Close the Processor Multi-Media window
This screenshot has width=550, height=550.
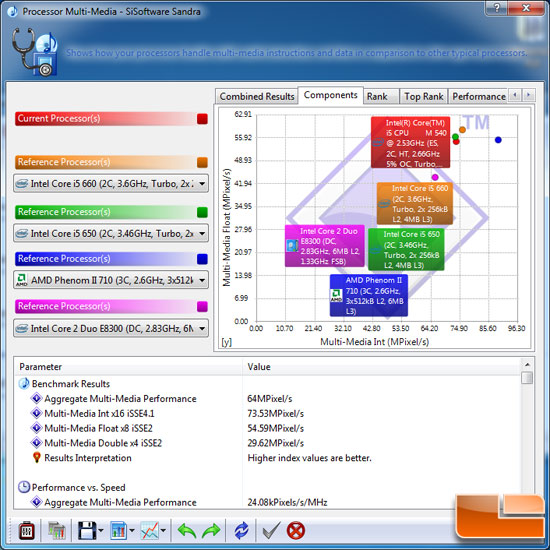point(526,8)
